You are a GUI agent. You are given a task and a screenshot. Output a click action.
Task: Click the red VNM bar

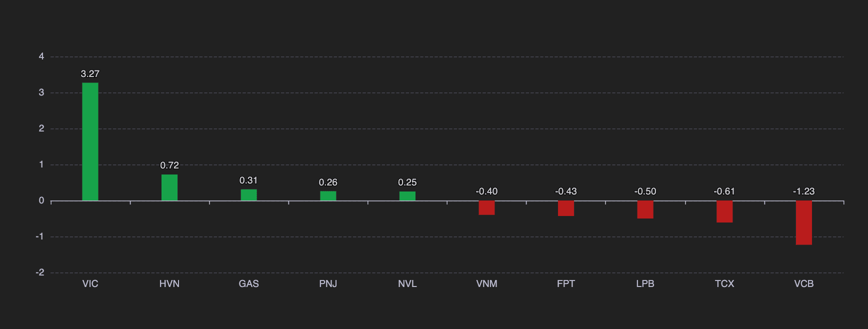tap(486, 208)
